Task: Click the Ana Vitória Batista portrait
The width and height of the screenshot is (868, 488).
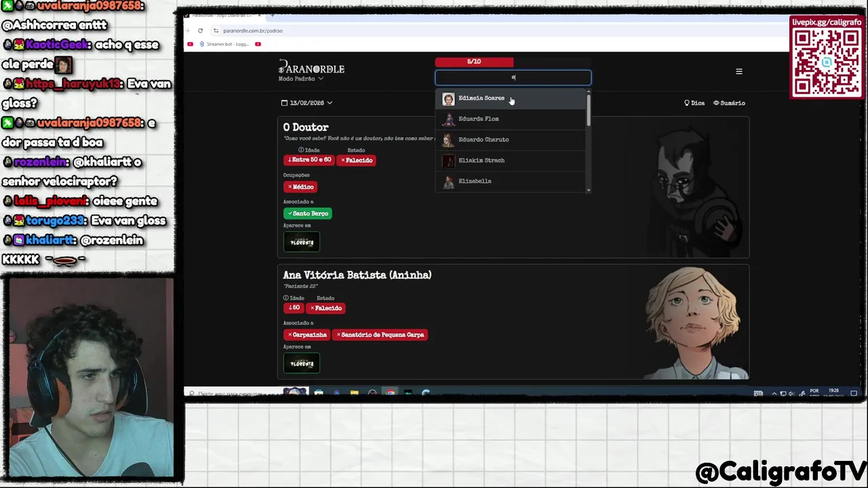Action: coord(695,323)
